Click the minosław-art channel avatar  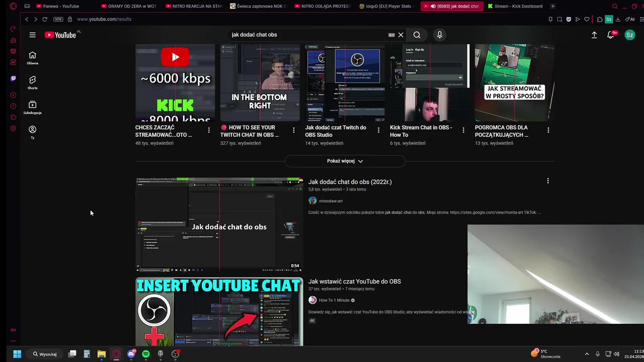312,201
